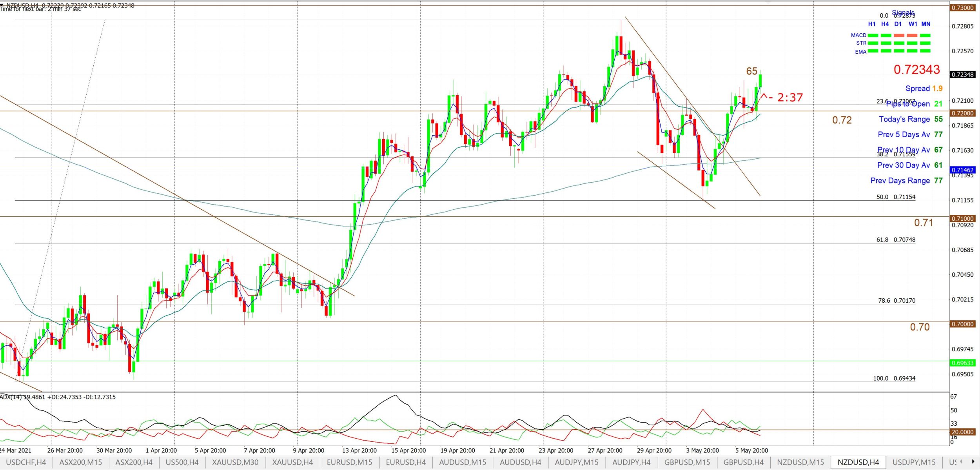980x470 pixels.
Task: Click the brown '0.72' level label
Action: pyautogui.click(x=842, y=120)
